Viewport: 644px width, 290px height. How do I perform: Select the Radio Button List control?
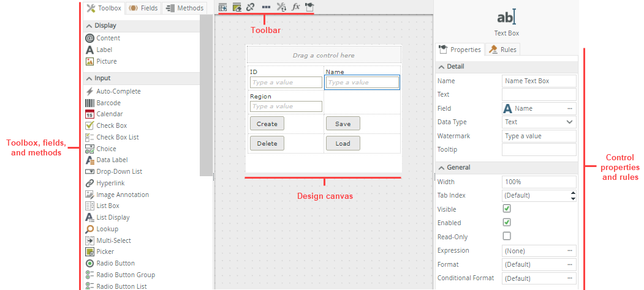(116, 286)
